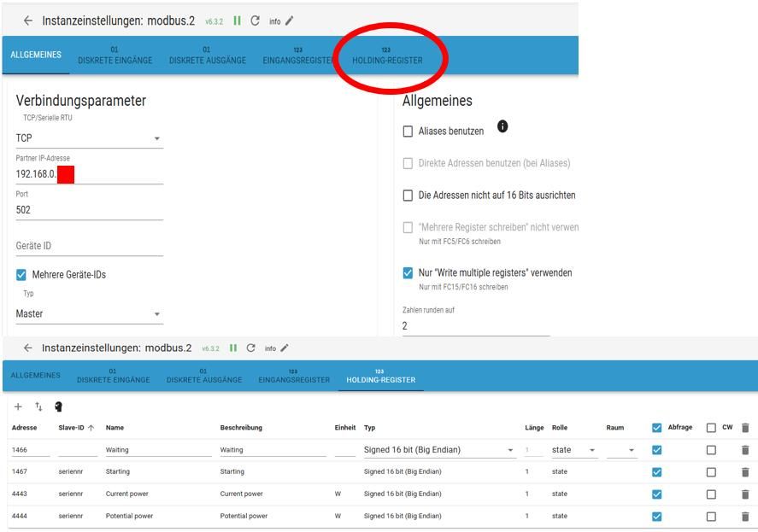This screenshot has height=532, width=758.
Task: Open Eingangsregister tab in bottom panel
Action: (294, 376)
